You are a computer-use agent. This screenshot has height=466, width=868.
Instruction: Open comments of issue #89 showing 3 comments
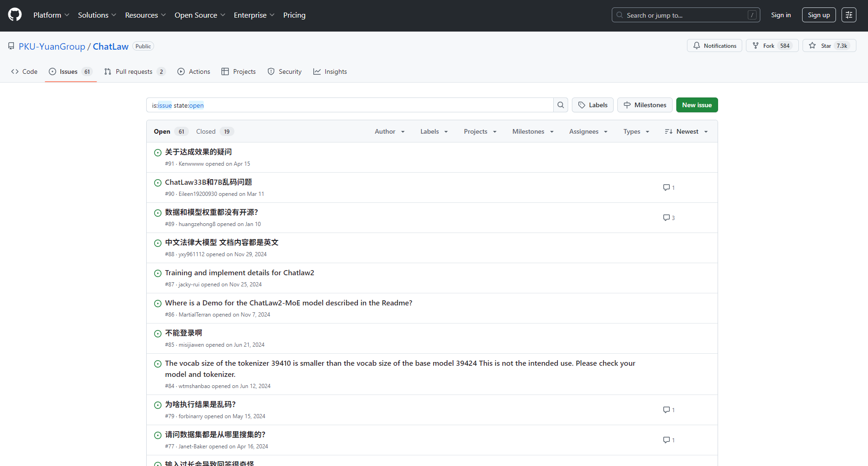[x=669, y=218]
